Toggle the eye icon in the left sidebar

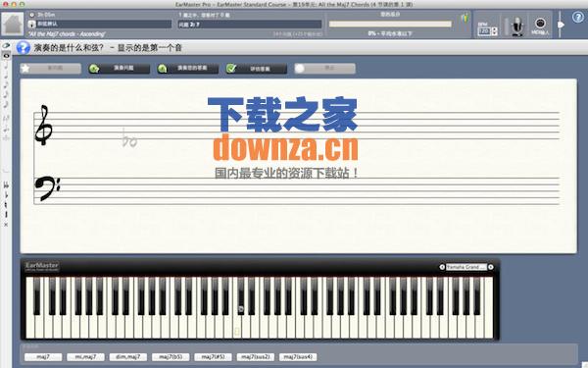[6, 46]
